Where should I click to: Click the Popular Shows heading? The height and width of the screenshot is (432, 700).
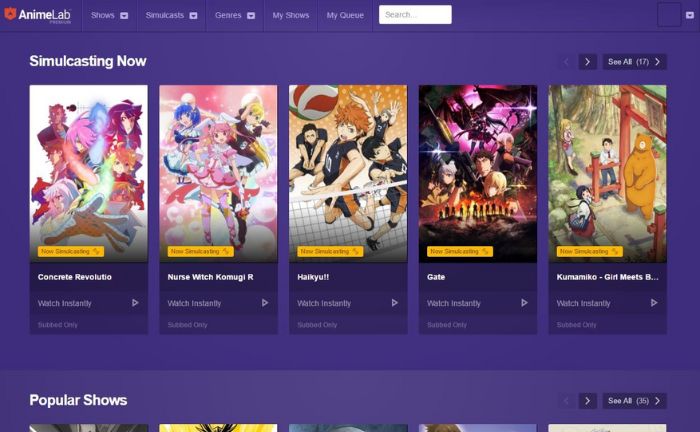[78, 400]
